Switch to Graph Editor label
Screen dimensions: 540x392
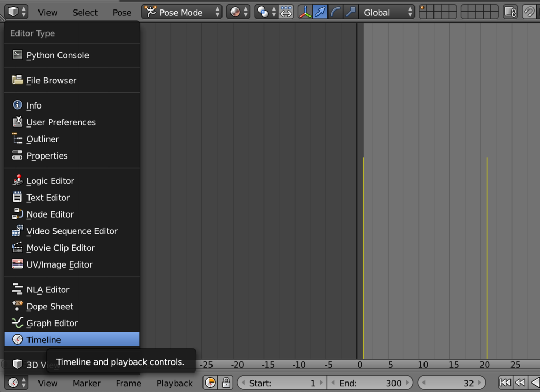point(52,324)
